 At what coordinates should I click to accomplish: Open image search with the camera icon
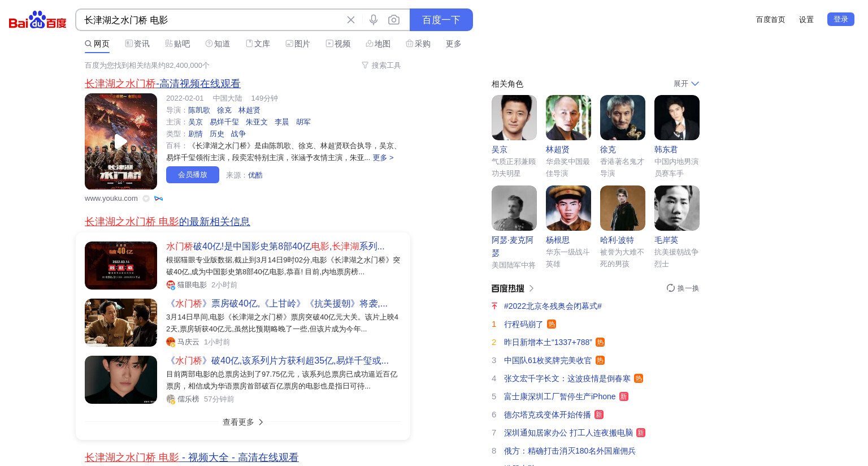pyautogui.click(x=394, y=20)
